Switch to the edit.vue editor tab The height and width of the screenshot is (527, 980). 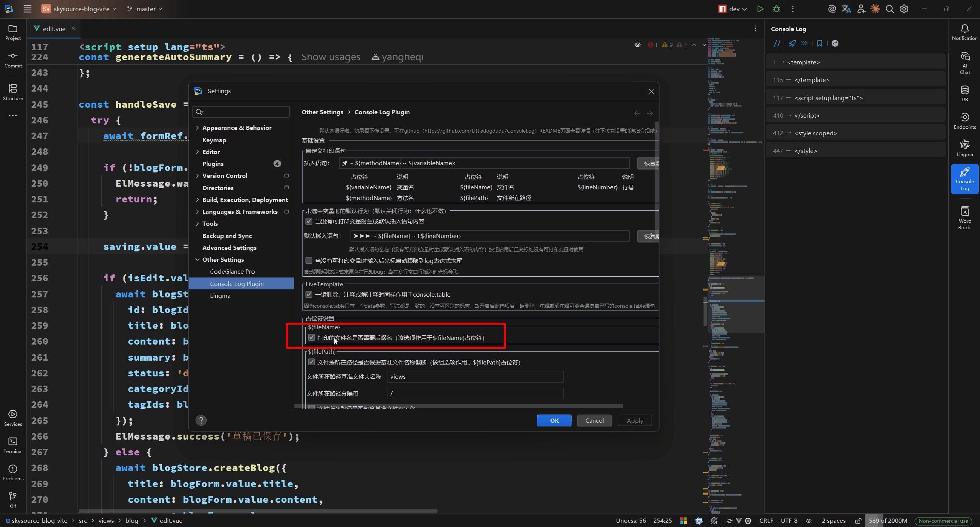pyautogui.click(x=54, y=29)
